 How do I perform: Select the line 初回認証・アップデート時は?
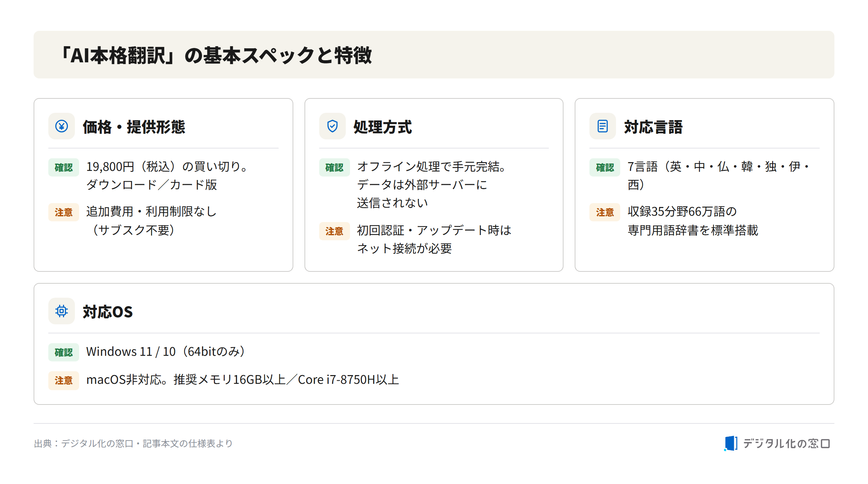pyautogui.click(x=434, y=230)
